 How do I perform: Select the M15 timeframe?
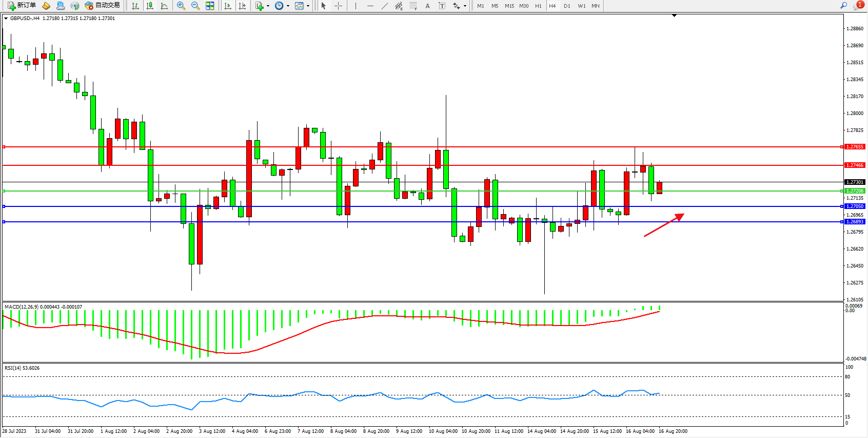[509, 6]
